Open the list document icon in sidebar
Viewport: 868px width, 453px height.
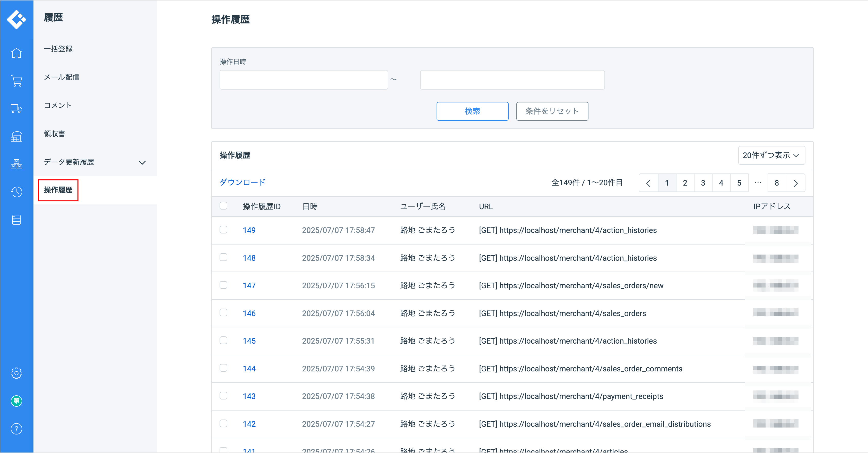(16, 220)
